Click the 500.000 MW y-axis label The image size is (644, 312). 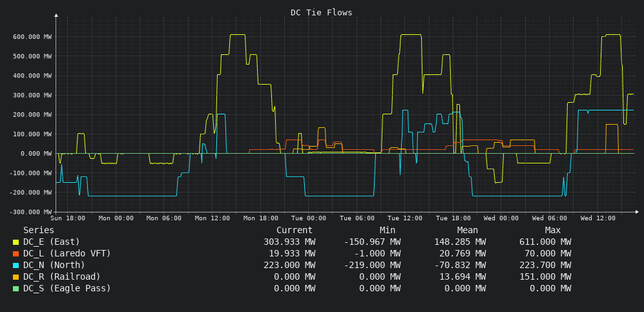pos(33,56)
